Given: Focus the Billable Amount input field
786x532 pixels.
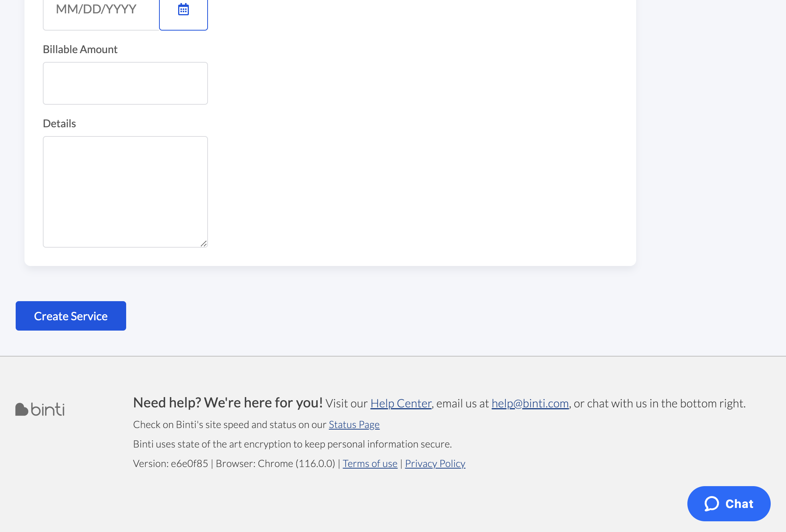Looking at the screenshot, I should (x=125, y=83).
